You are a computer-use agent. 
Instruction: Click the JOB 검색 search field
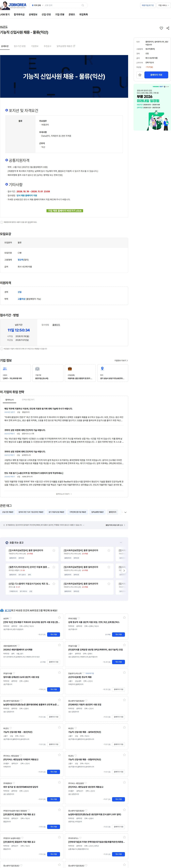click(x=62, y=5)
